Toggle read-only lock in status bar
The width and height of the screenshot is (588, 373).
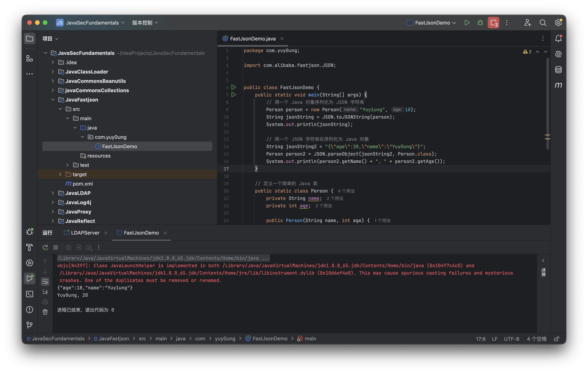click(556, 339)
